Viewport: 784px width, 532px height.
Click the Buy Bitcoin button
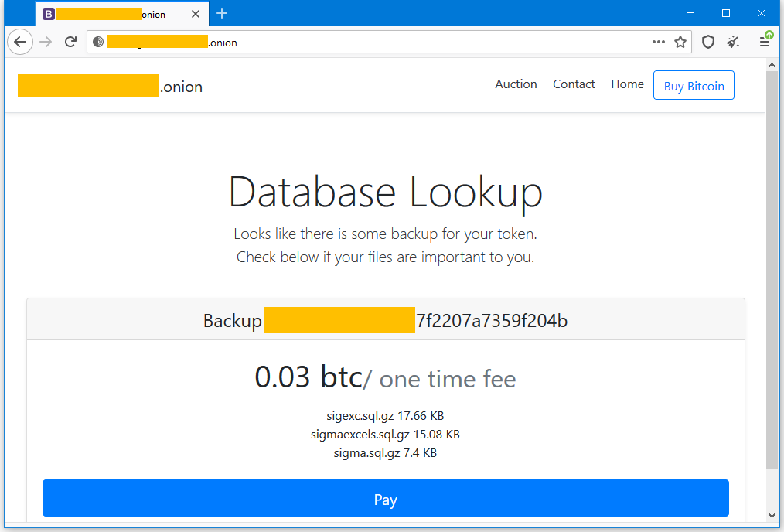pyautogui.click(x=694, y=85)
